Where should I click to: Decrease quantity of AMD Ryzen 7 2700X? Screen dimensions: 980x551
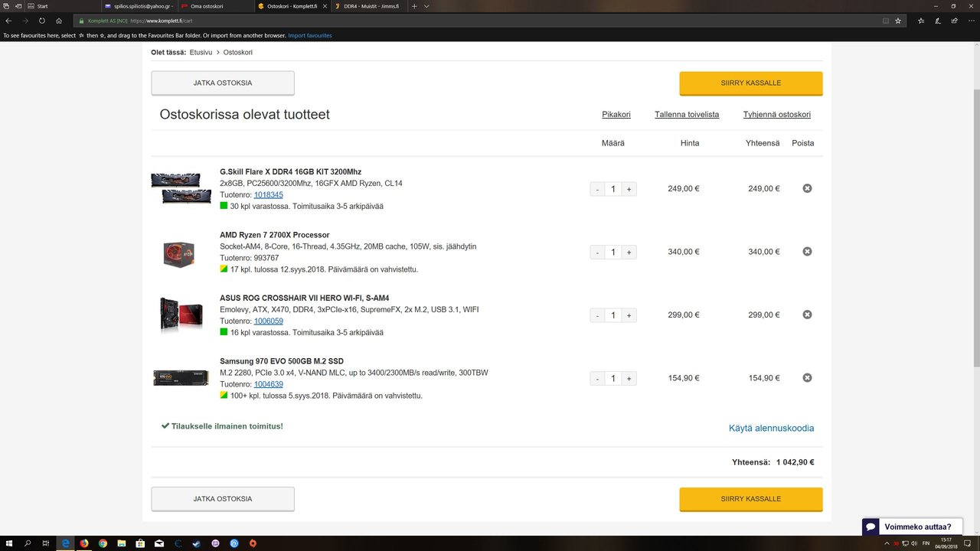597,253
